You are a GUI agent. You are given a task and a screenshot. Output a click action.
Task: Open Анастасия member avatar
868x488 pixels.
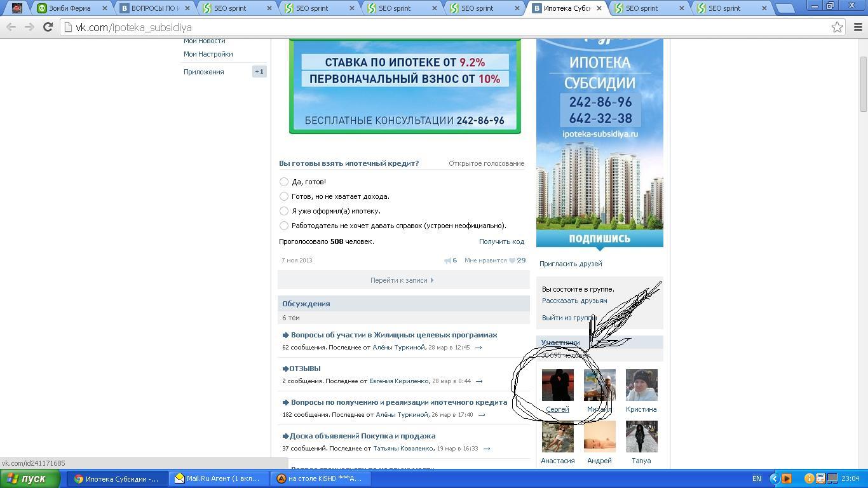pos(558,437)
